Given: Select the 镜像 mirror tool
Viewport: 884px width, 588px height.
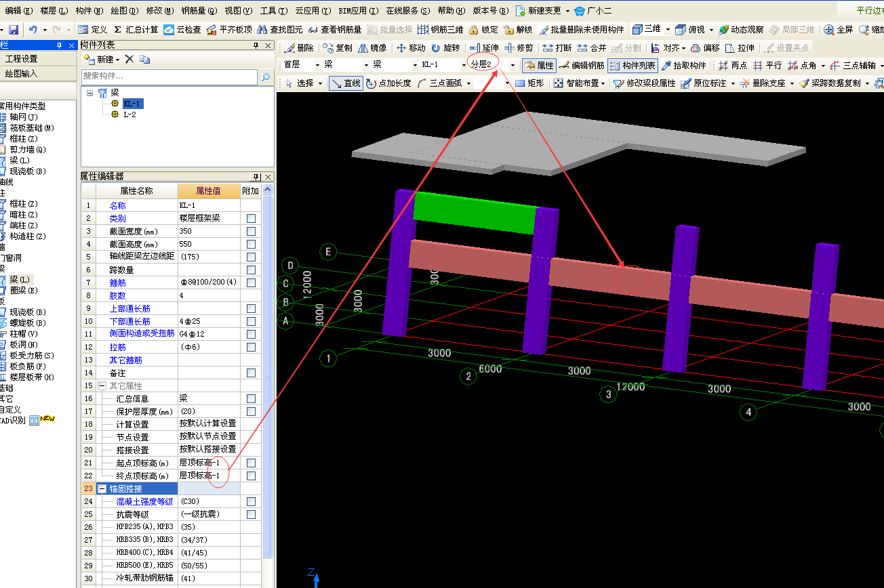Looking at the screenshot, I should coord(372,48).
